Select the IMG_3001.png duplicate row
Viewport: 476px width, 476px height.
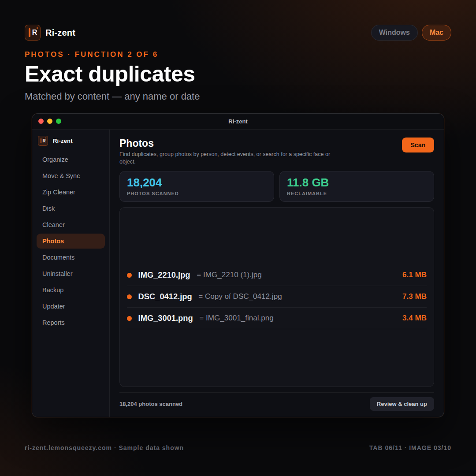click(276, 318)
